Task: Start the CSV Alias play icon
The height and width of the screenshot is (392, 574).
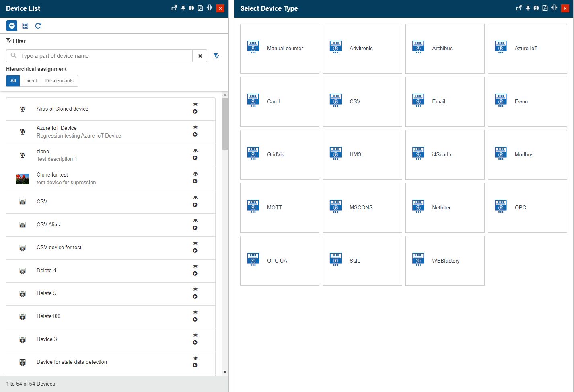Action: click(x=195, y=228)
